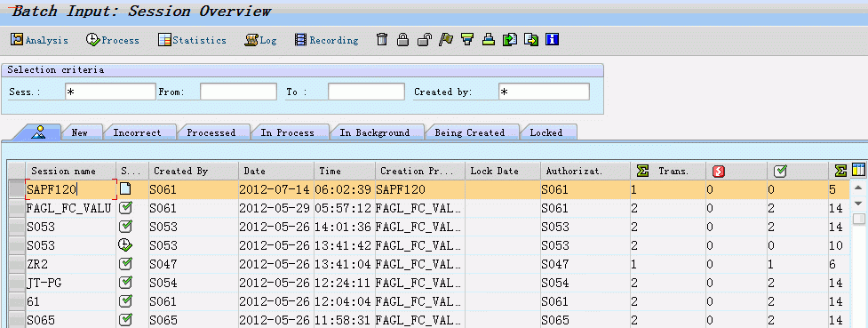Click into the To date field

(366, 92)
